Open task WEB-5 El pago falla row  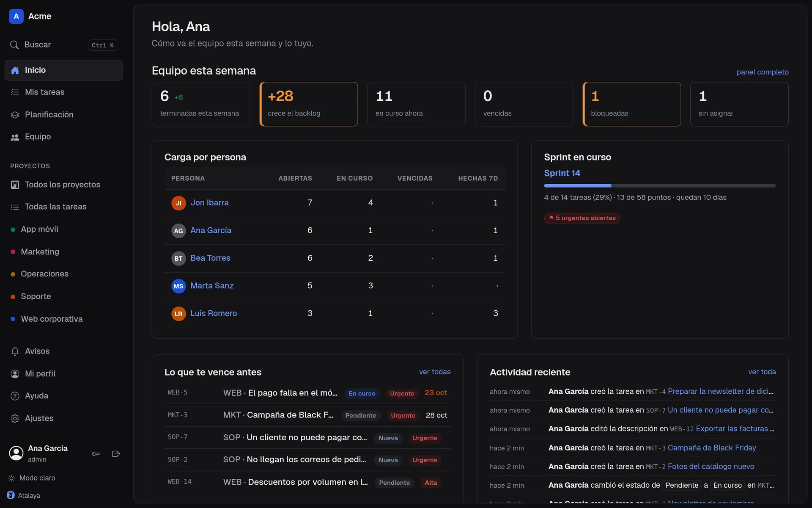307,393
